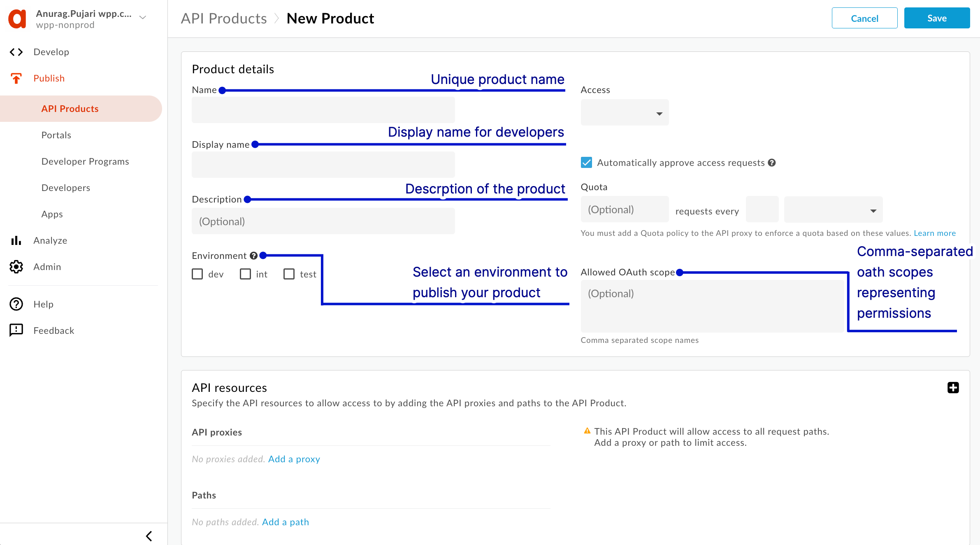The height and width of the screenshot is (545, 980).
Task: Expand the organization selector dropdown
Action: [x=143, y=17]
